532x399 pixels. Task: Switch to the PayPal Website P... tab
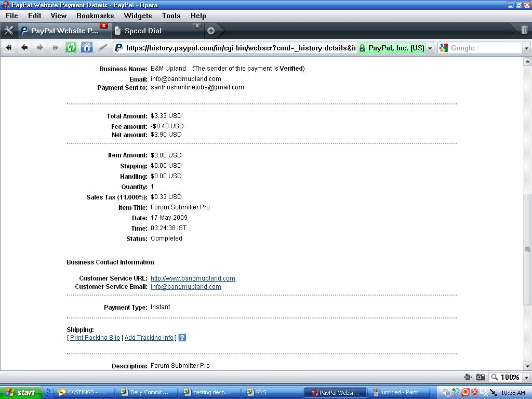[64, 31]
